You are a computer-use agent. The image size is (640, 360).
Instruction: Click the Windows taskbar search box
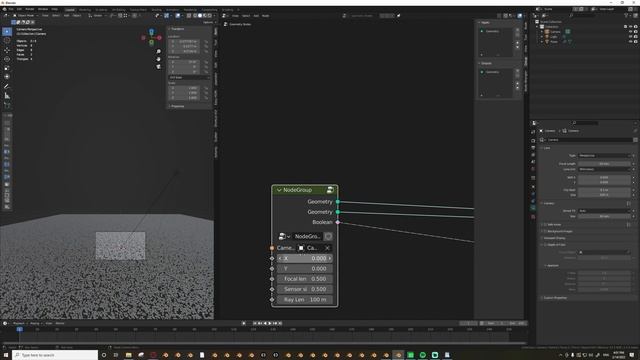click(x=56, y=355)
